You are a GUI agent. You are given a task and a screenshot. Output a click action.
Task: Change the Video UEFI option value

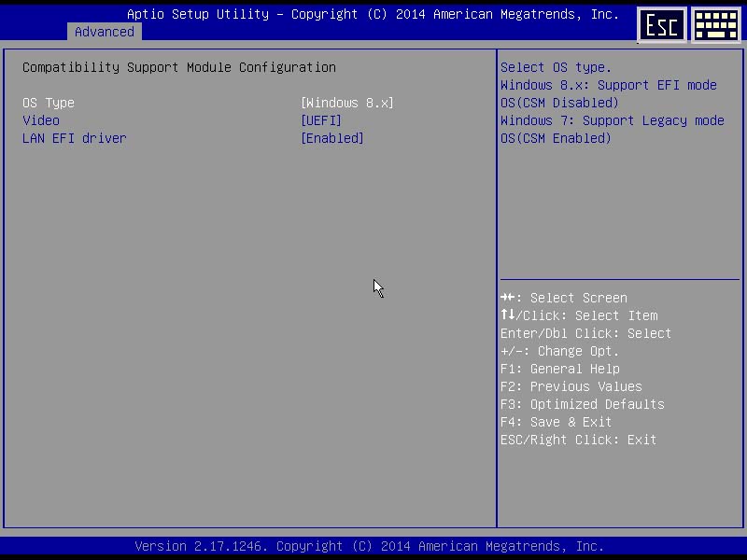click(321, 120)
